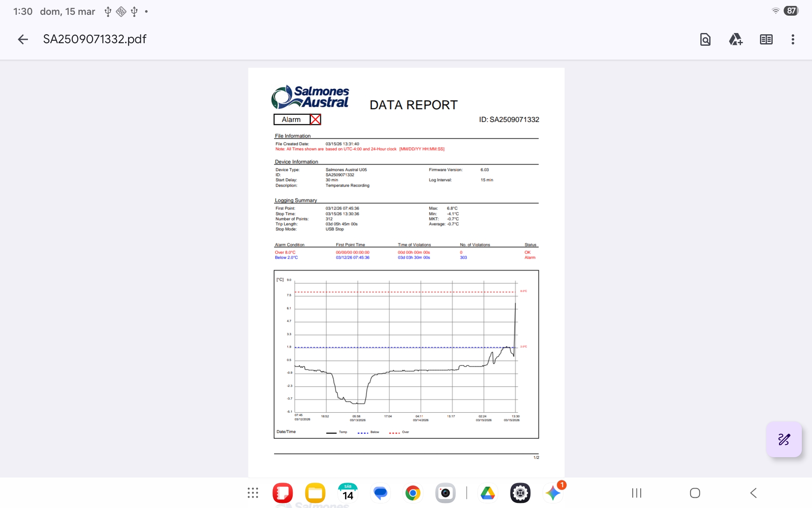The width and height of the screenshot is (812, 508).
Task: Switch to two-page reading view icon
Action: [766, 39]
